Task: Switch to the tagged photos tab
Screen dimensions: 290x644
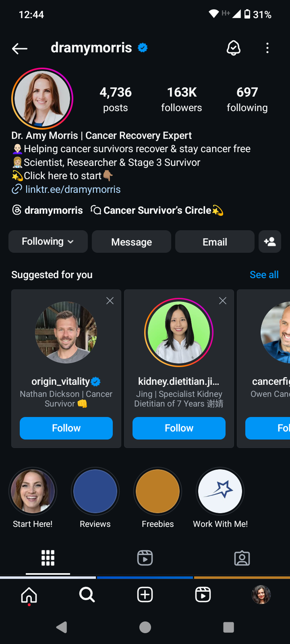Action: click(242, 558)
